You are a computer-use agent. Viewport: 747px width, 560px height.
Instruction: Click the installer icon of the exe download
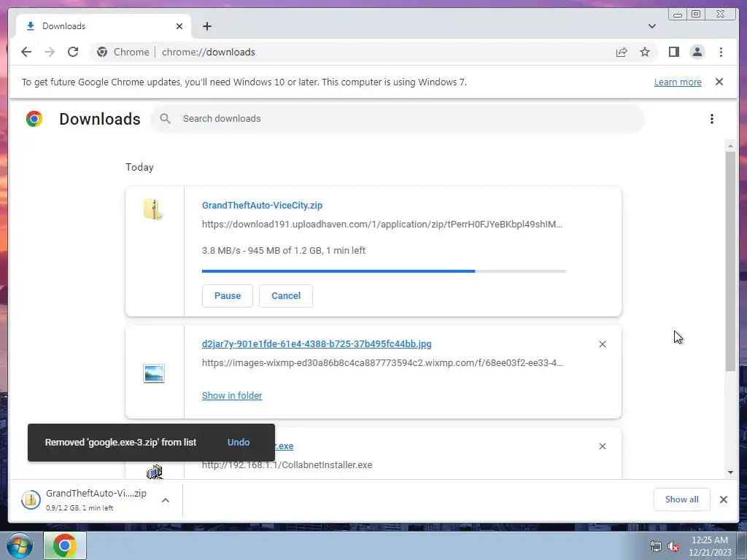tap(155, 472)
